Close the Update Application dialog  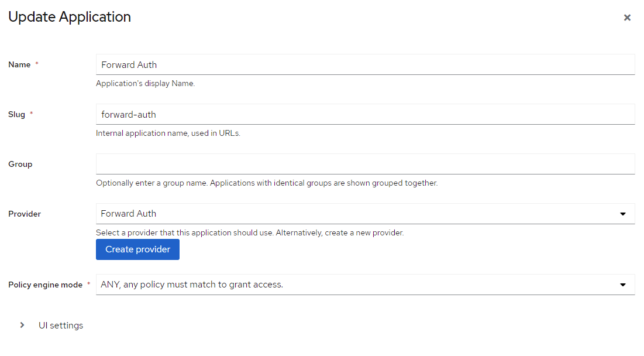coord(627,18)
